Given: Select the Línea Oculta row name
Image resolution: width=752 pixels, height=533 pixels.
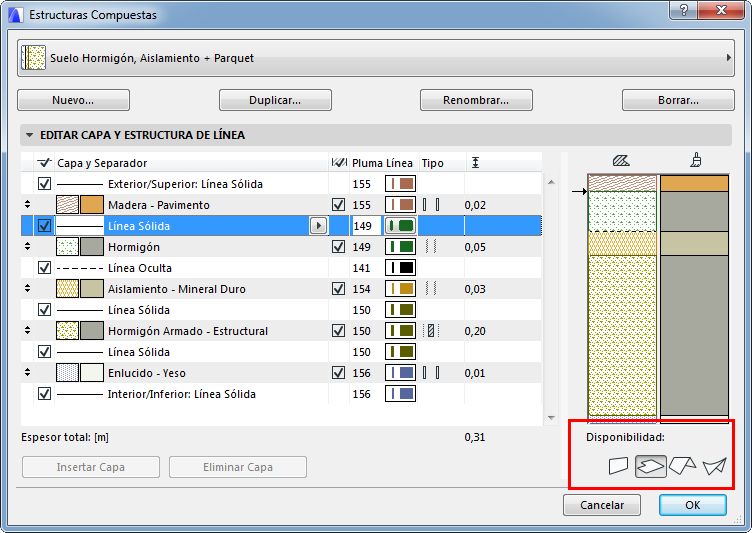Looking at the screenshot, I should click(x=140, y=268).
